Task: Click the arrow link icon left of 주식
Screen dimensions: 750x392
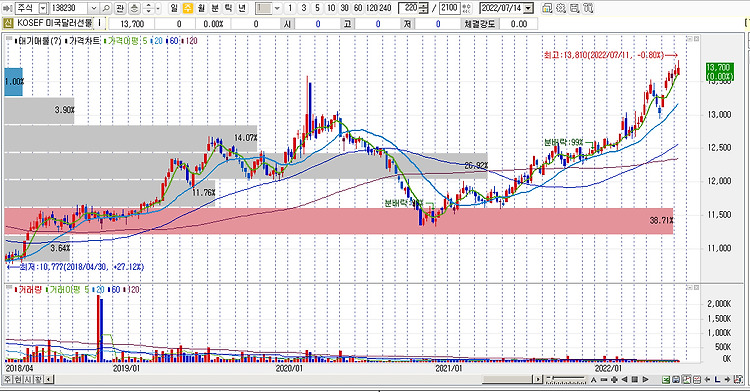Action: pos(7,8)
